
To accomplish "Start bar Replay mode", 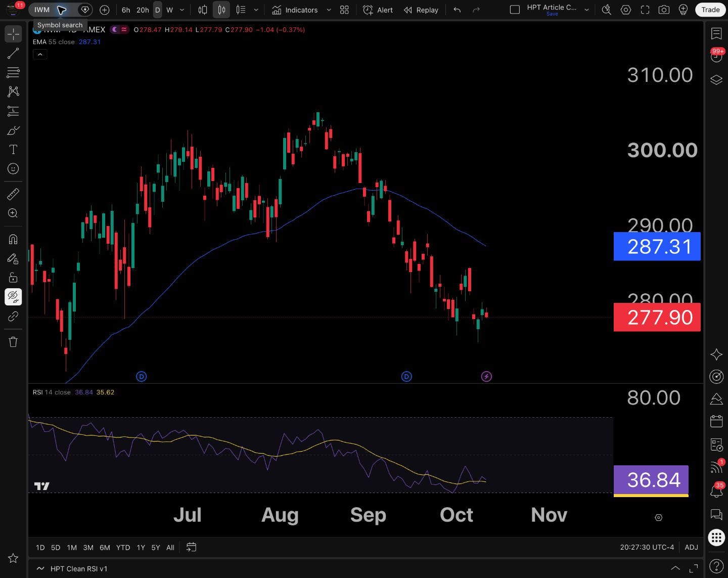I will click(421, 10).
